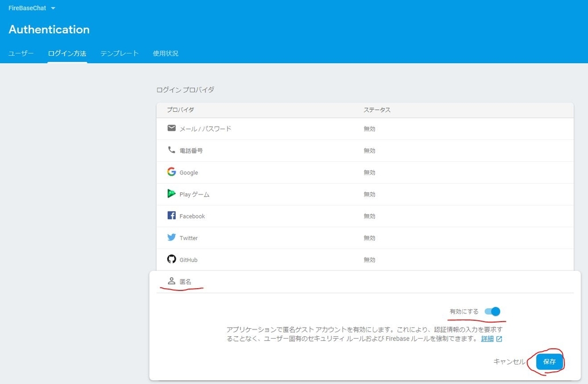The image size is (588, 384).
Task: Select the 電話番号 provider label
Action: tap(191, 150)
